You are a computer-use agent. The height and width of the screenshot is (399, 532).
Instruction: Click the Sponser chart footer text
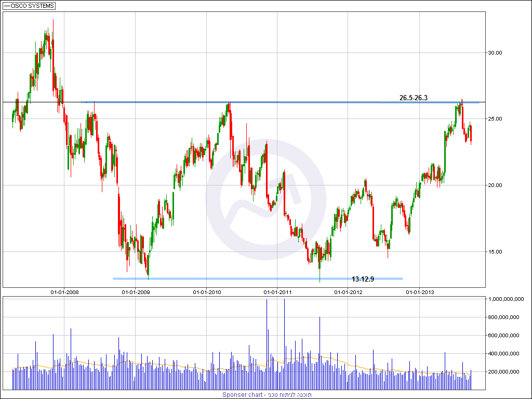click(267, 395)
